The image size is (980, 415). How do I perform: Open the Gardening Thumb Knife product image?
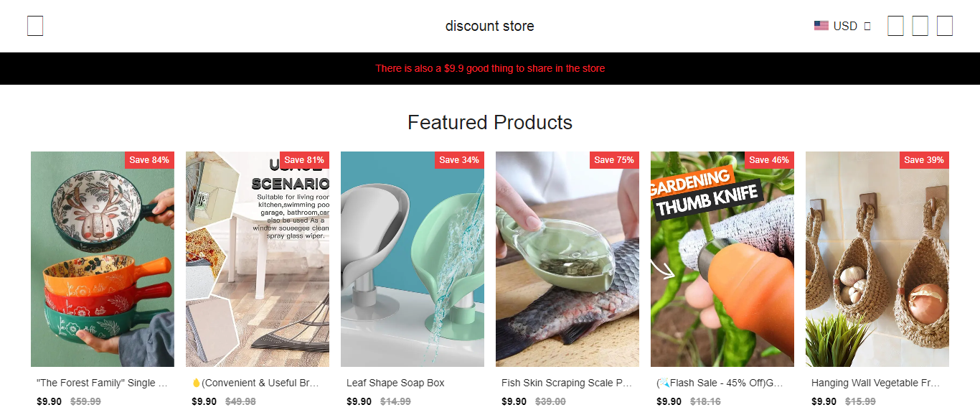tap(722, 259)
